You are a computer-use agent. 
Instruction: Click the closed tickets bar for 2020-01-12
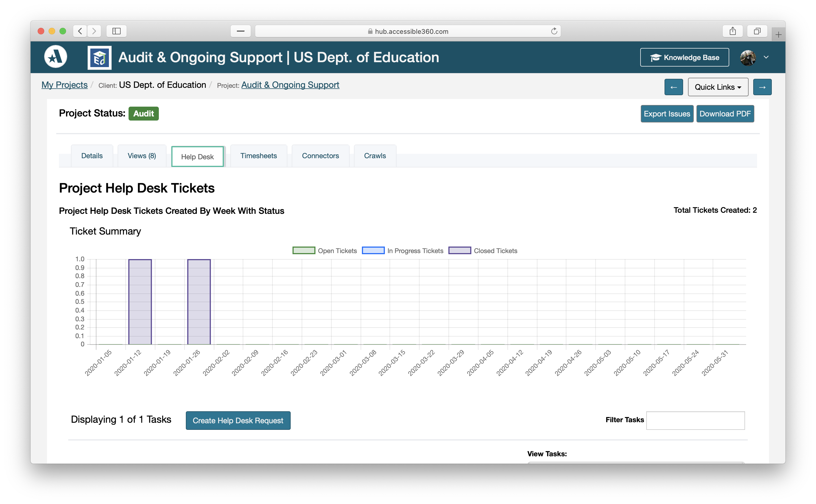click(140, 302)
